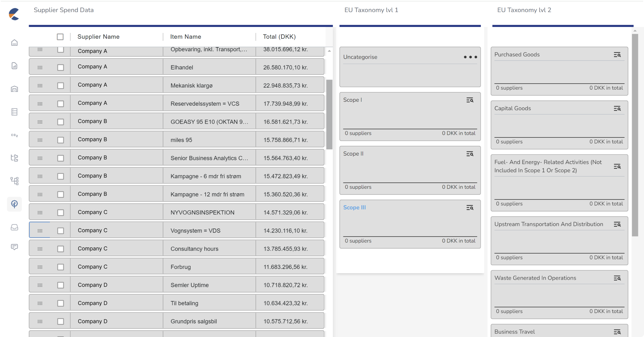Check the Forbrug row checkbox
This screenshot has height=337, width=644.
pyautogui.click(x=61, y=267)
